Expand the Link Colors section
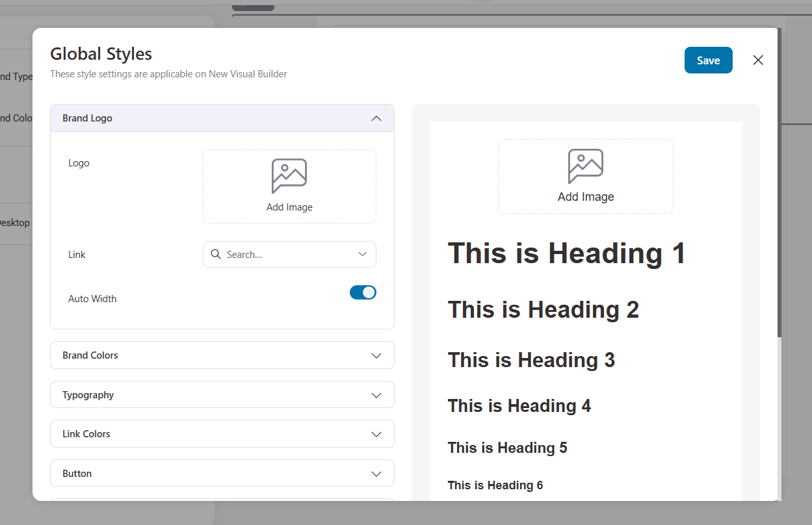This screenshot has width=812, height=525. [x=376, y=433]
